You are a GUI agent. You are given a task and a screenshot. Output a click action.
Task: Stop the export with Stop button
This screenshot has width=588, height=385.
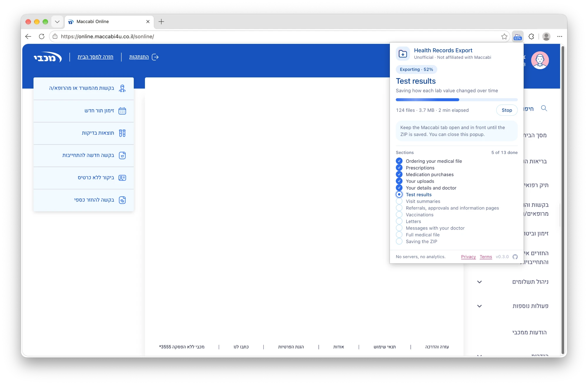click(x=507, y=110)
